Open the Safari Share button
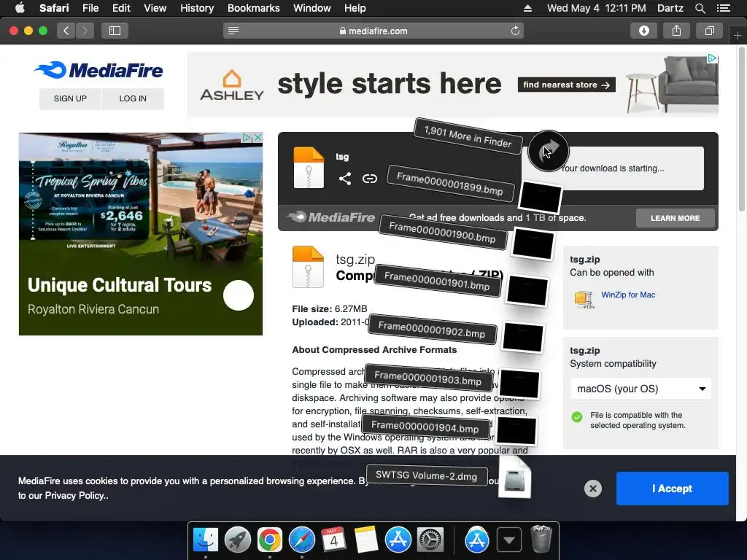This screenshot has width=747, height=560. 676,31
